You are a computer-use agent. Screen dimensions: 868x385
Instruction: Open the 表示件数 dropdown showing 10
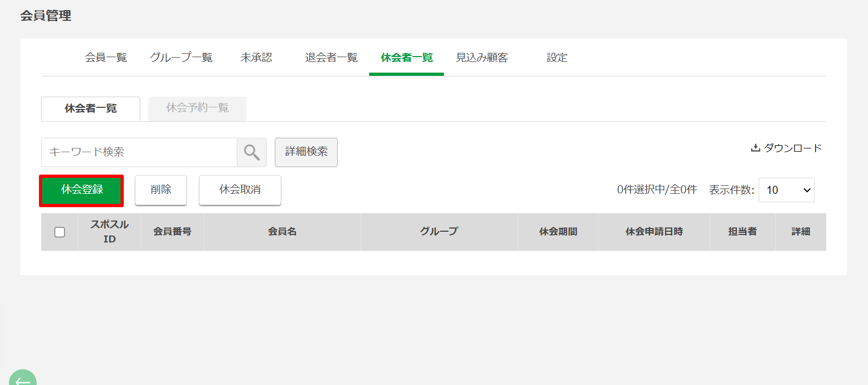[786, 190]
